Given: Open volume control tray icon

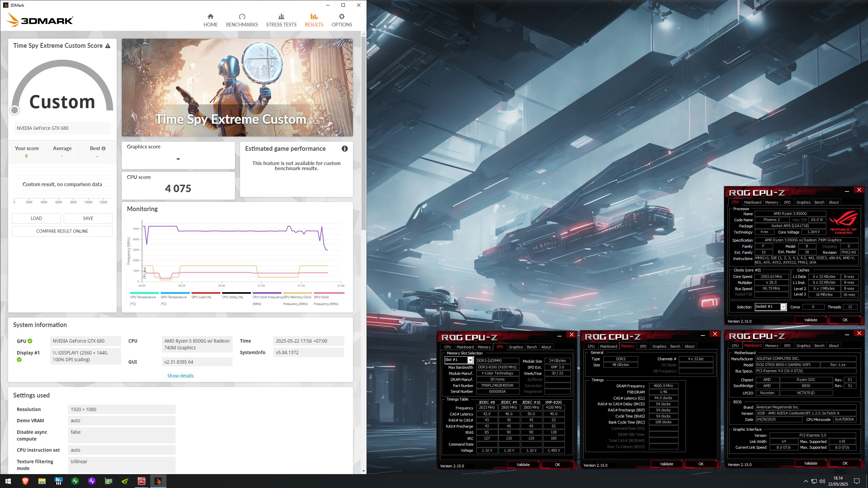Looking at the screenshot, I should (822, 481).
